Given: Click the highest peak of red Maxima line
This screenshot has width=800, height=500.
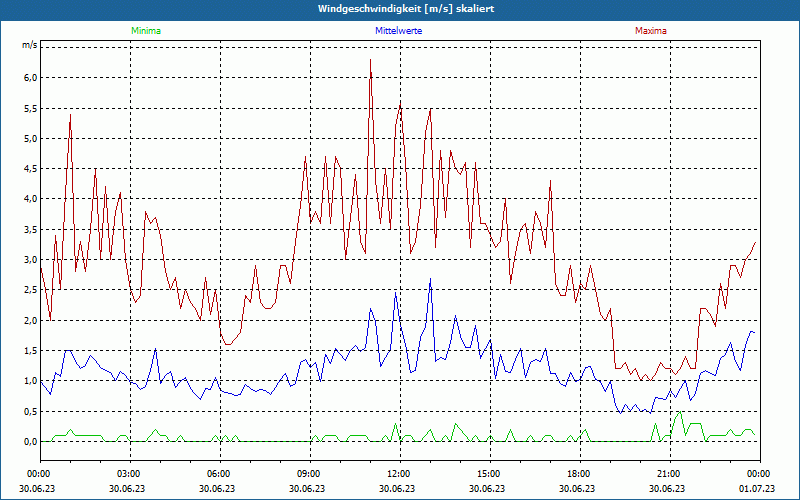Looking at the screenshot, I should click(370, 60).
